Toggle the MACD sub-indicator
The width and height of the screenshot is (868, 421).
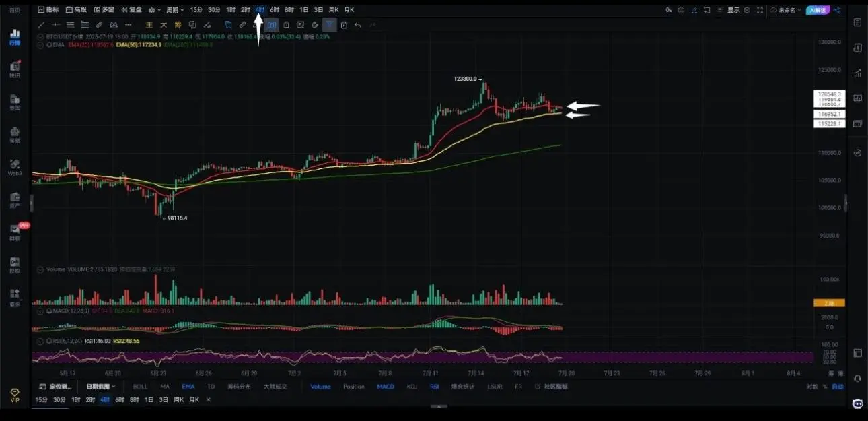coord(386,387)
